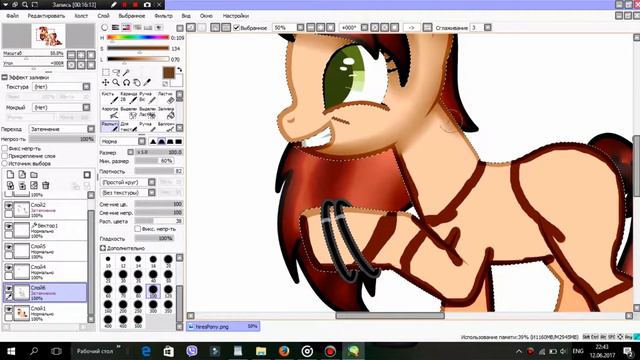The height and width of the screenshot is (360, 640).
Task: Select the Аэрограф airbrush tool
Action: point(109,113)
